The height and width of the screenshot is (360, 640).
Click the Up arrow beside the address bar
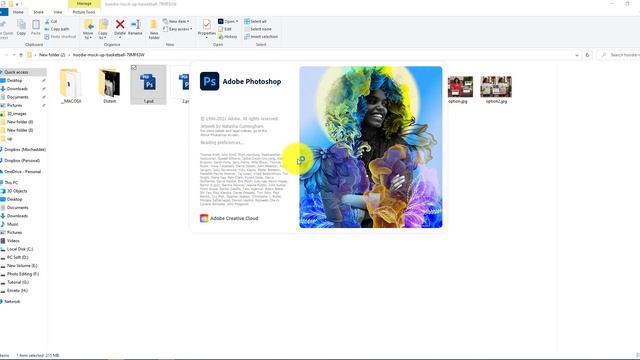coord(21,55)
